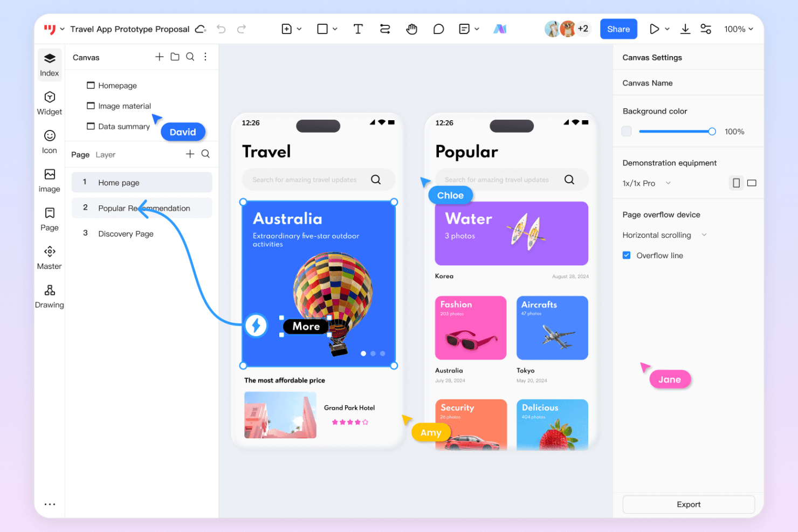Add a new page in Page list
This screenshot has height=532, width=798.
tap(190, 154)
